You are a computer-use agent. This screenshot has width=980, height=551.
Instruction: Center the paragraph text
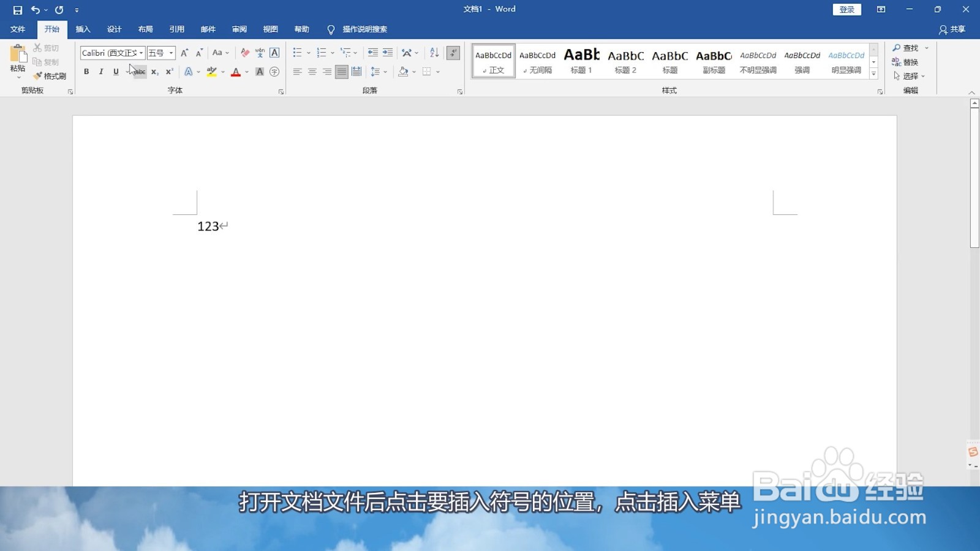click(x=312, y=72)
